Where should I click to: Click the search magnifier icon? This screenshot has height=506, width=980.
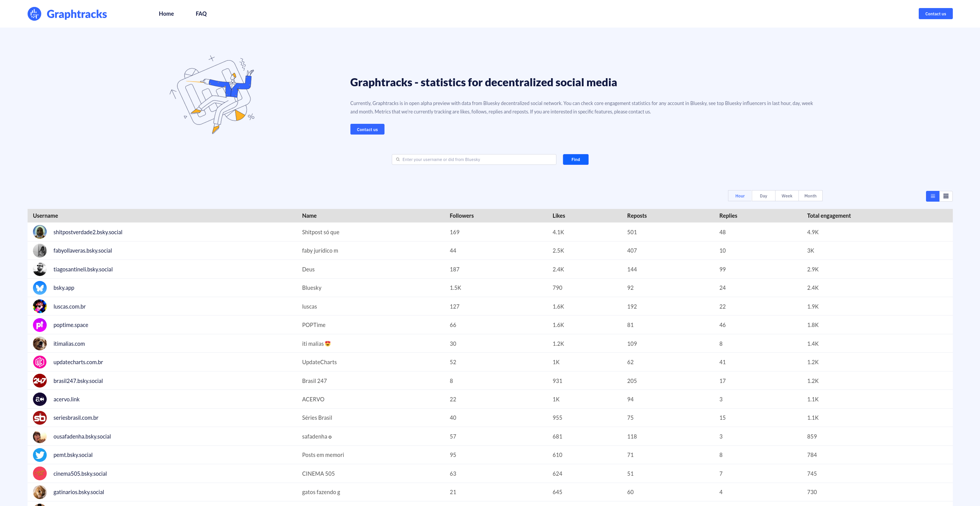coord(398,159)
